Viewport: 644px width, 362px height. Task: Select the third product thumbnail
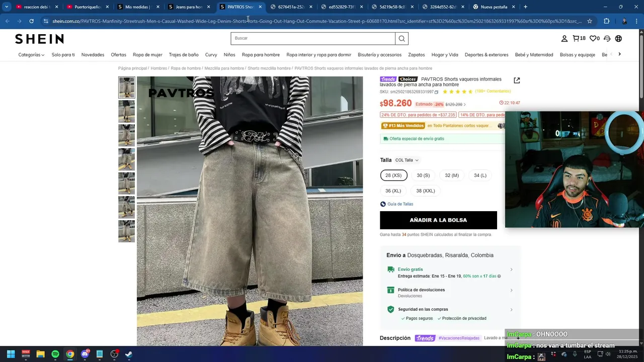(x=126, y=135)
